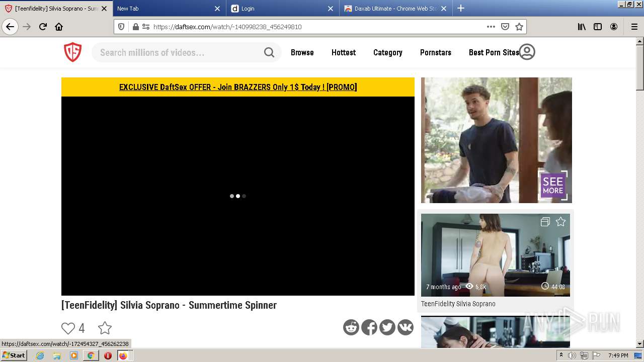This screenshot has width=644, height=362.
Task: Click the loading video player area
Action: [238, 196]
